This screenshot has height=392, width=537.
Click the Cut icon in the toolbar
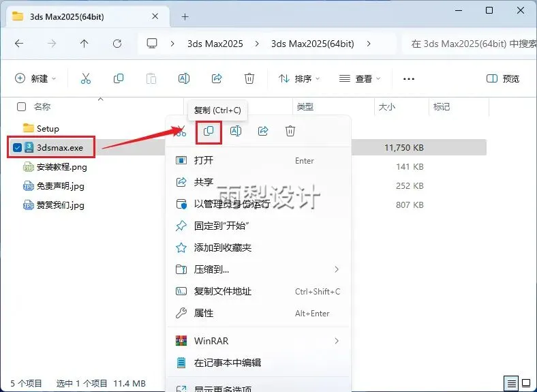86,78
